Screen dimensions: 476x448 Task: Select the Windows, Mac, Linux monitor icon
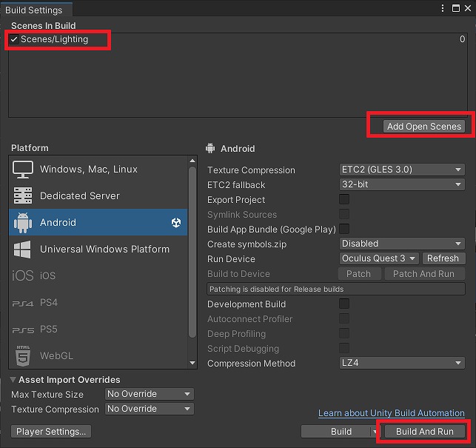click(23, 170)
